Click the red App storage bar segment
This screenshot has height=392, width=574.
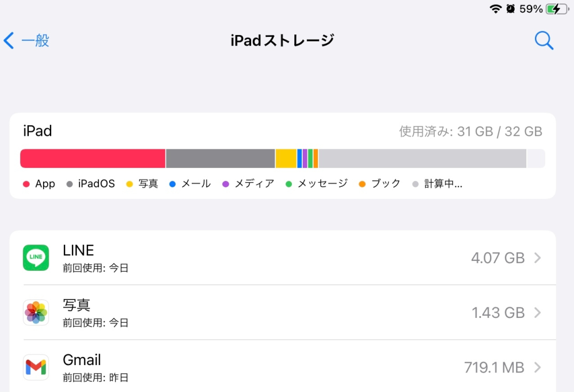pyautogui.click(x=93, y=159)
